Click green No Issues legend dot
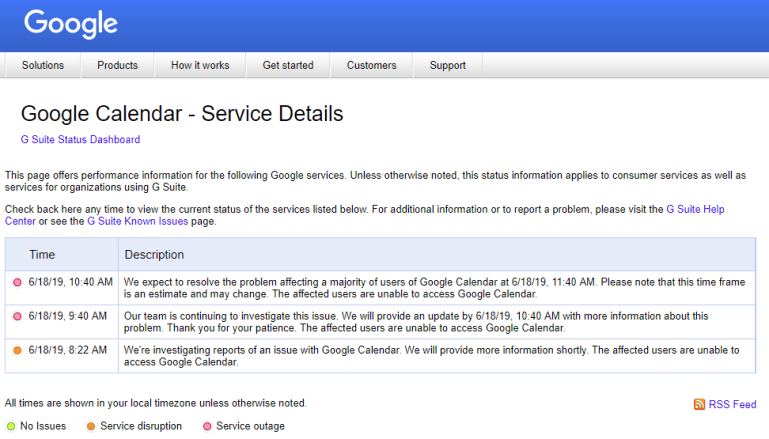The height and width of the screenshot is (439, 769). point(10,427)
